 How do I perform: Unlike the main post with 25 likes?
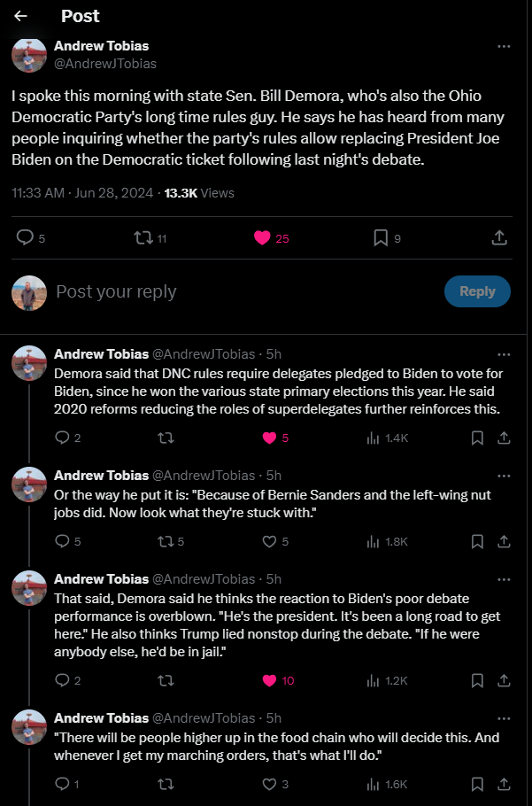click(x=272, y=238)
